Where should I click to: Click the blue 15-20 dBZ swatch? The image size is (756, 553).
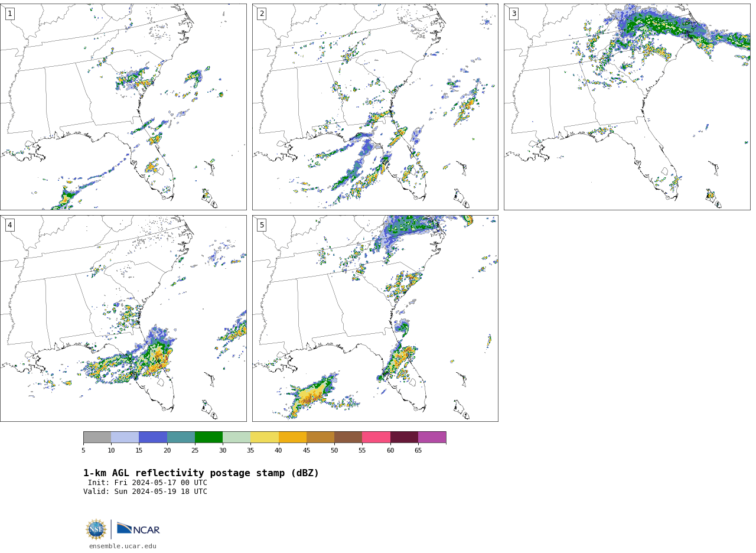click(x=153, y=437)
